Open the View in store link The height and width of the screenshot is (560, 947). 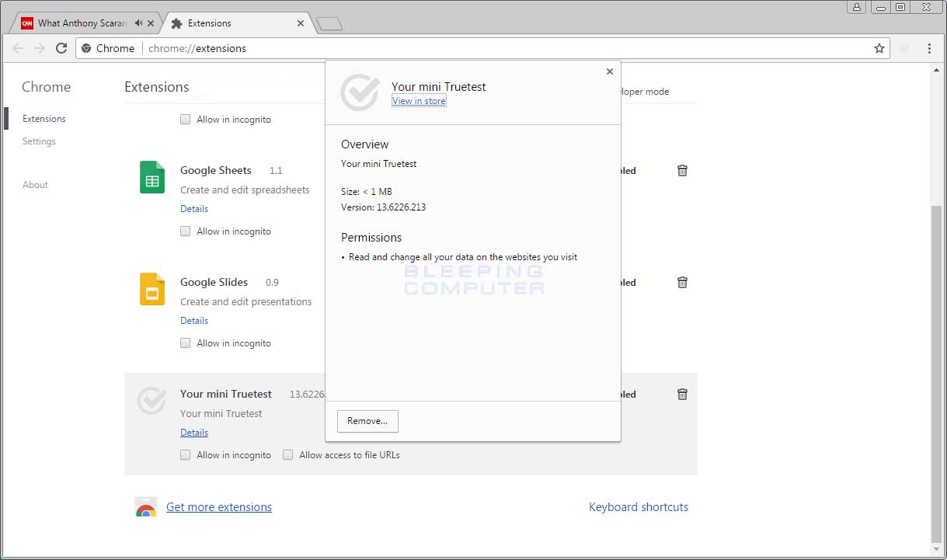[x=418, y=100]
